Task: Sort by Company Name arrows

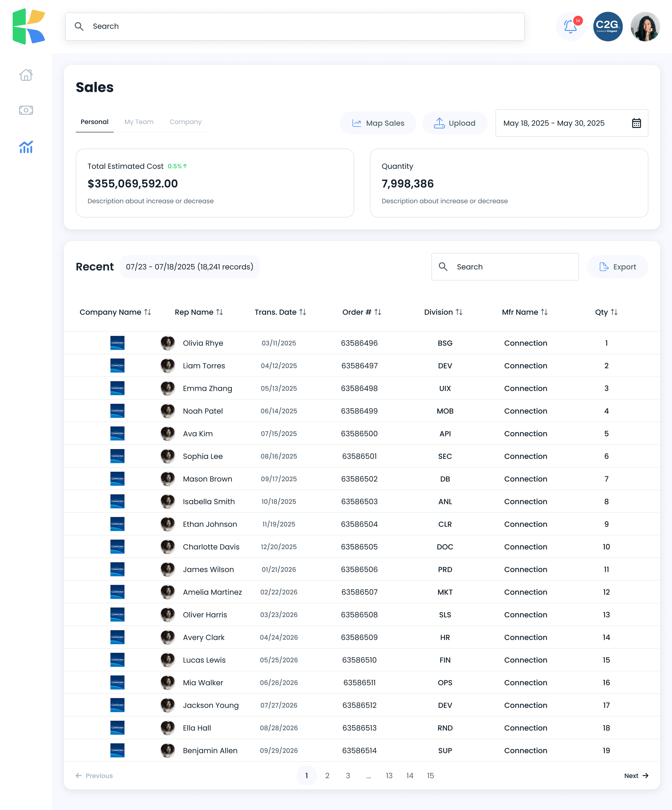Action: [148, 312]
